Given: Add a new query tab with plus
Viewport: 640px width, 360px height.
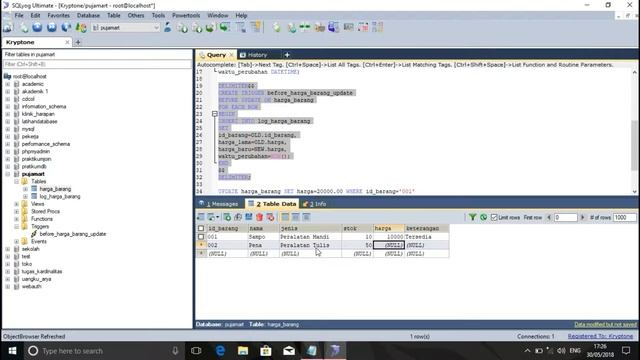Looking at the screenshot, I should pyautogui.click(x=287, y=55).
